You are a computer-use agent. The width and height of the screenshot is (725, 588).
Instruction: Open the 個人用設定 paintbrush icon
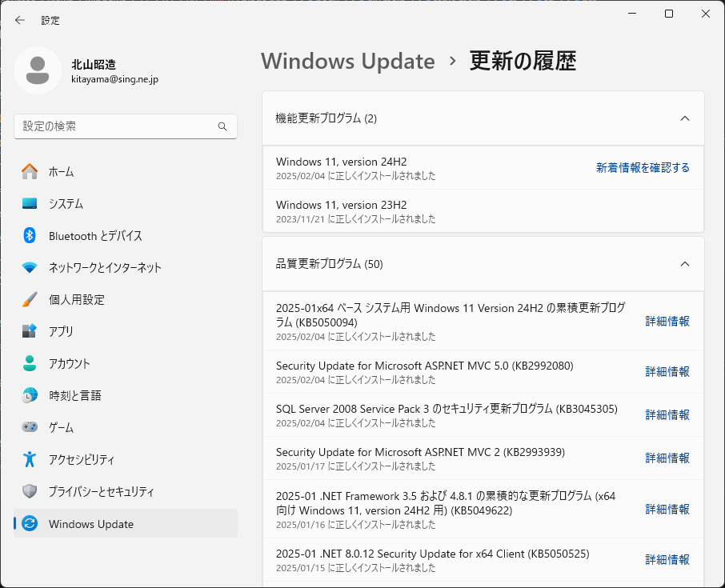tap(30, 299)
